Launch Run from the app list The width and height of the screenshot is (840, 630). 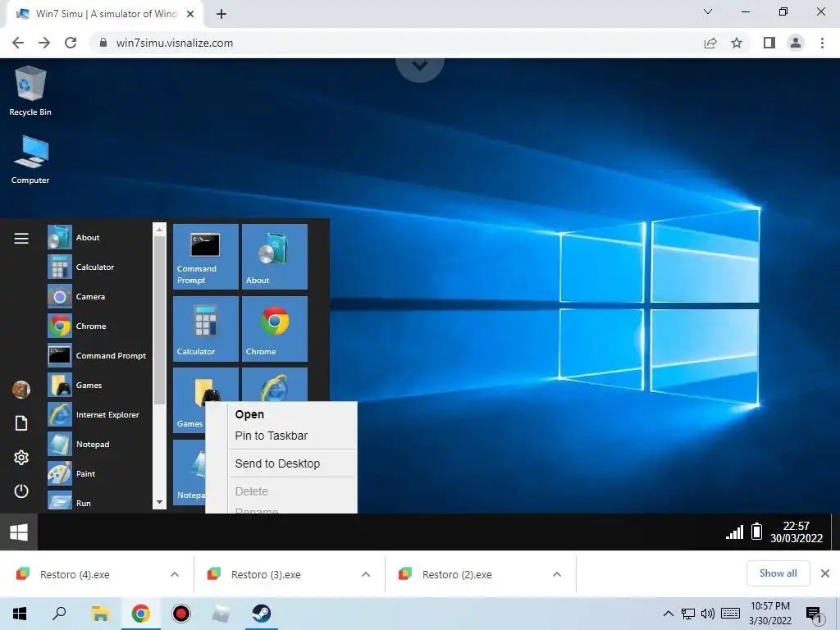[98, 501]
